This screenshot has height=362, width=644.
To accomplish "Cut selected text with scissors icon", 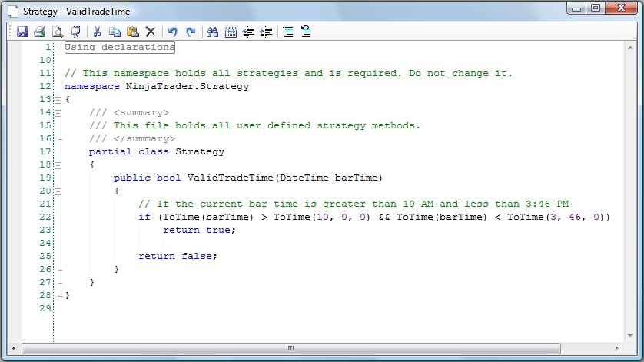I will (x=98, y=32).
